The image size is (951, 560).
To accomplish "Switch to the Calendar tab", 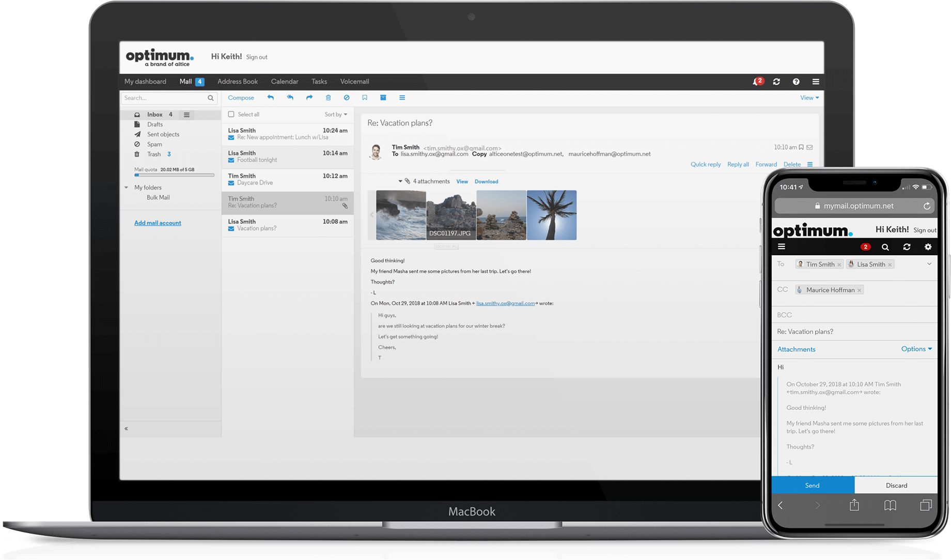I will [x=284, y=82].
